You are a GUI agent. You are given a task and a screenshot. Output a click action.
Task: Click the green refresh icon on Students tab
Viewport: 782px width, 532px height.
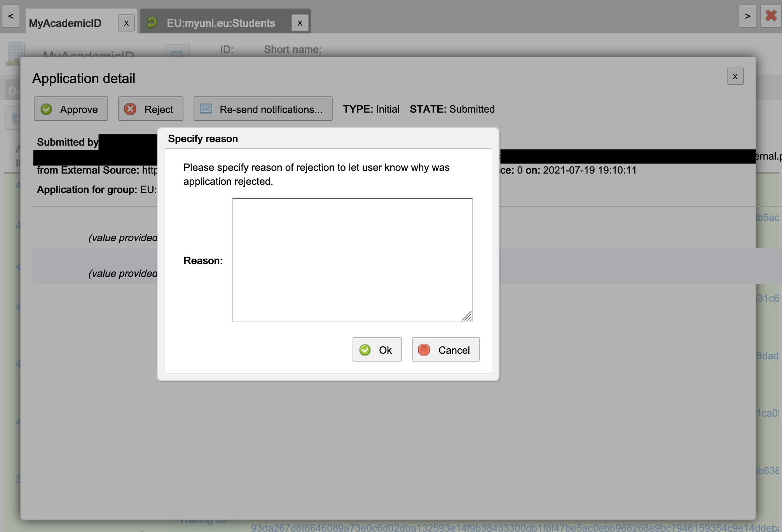(x=152, y=23)
